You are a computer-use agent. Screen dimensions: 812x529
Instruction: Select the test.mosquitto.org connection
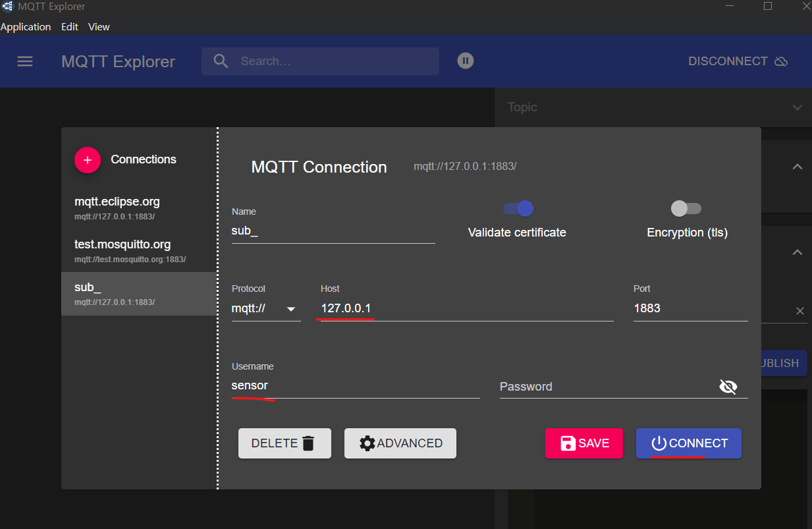(138, 250)
